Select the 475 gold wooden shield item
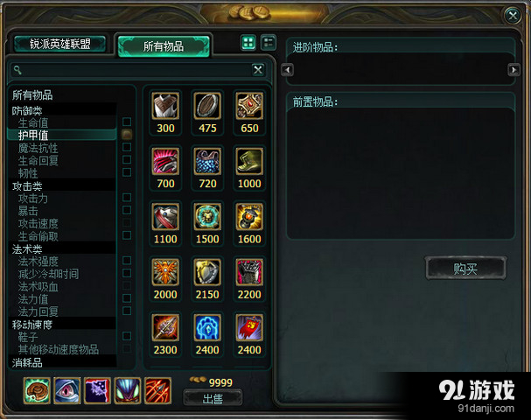The width and height of the screenshot is (531, 420). pyautogui.click(x=207, y=107)
